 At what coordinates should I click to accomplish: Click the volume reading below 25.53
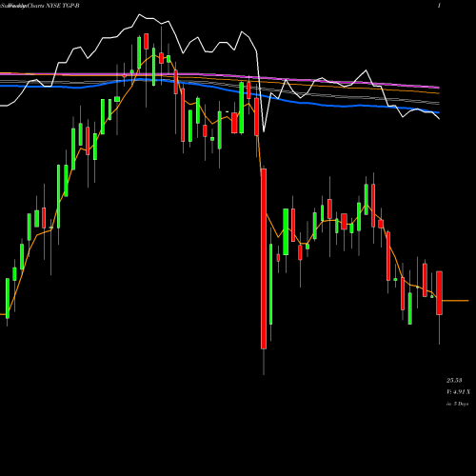click(x=458, y=392)
